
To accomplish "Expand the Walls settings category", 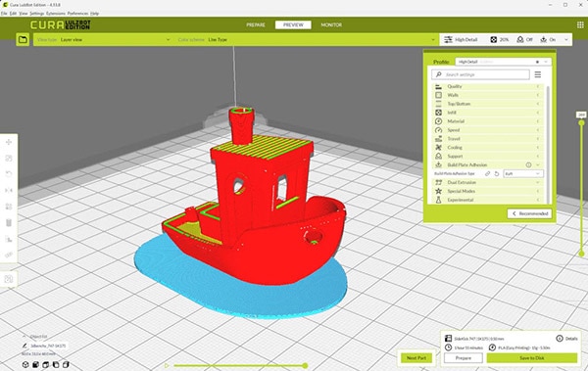I will (488, 95).
